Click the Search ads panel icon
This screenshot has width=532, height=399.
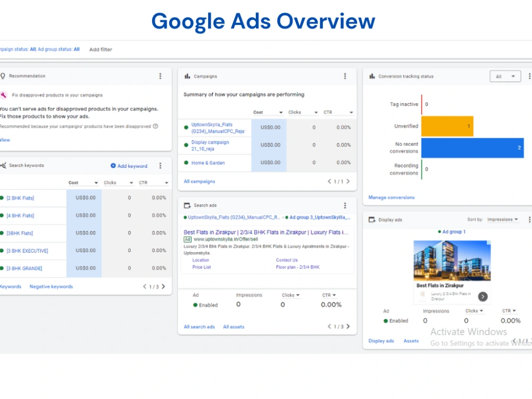pos(187,205)
